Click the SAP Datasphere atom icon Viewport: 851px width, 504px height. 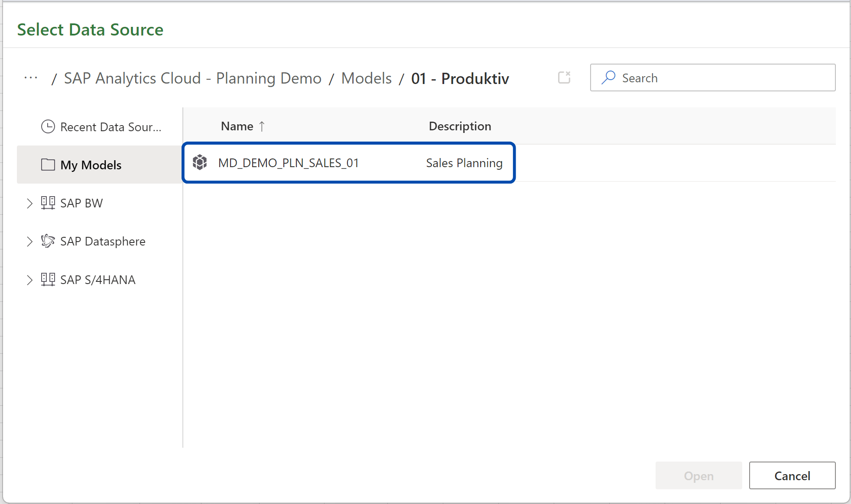click(x=48, y=241)
